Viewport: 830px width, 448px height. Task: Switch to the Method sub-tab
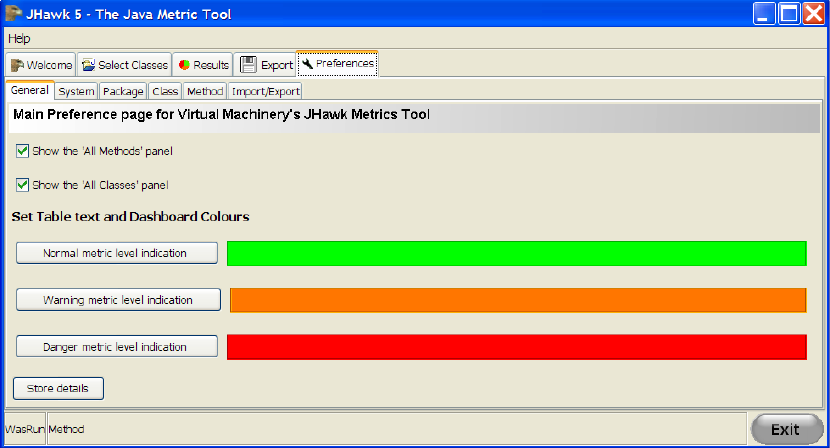[205, 91]
